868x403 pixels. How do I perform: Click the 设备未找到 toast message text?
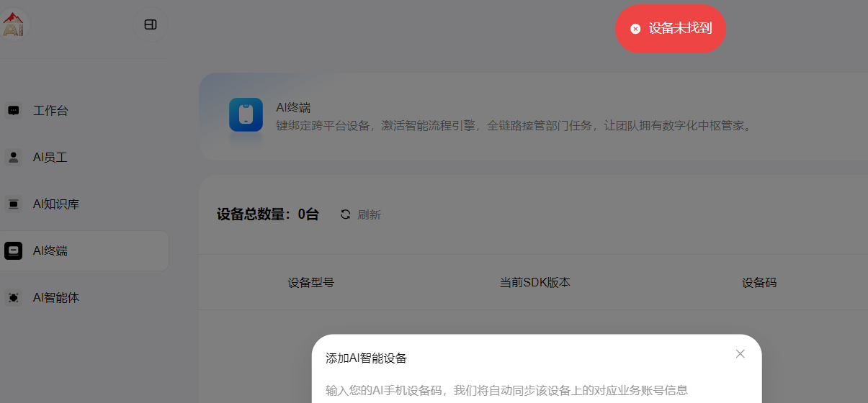[x=680, y=28]
